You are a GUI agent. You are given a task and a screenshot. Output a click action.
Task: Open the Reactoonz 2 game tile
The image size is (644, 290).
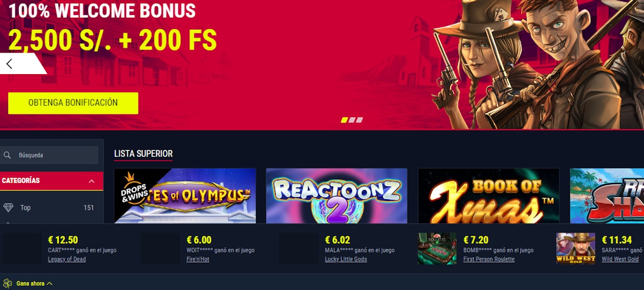click(336, 195)
